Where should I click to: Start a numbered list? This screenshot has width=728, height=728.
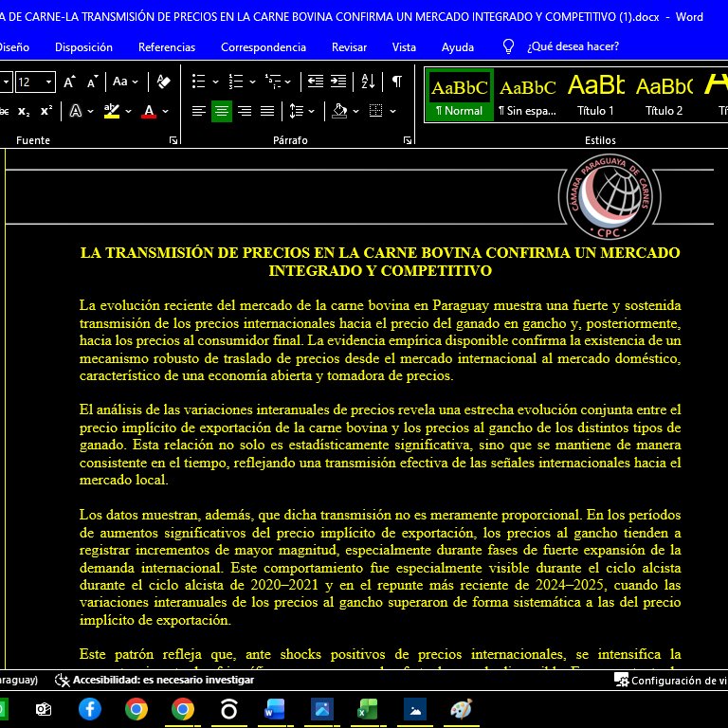[x=236, y=82]
